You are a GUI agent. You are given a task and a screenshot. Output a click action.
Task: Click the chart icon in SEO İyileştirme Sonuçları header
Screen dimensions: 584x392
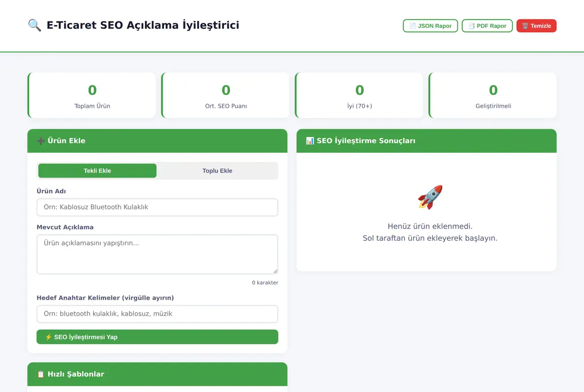(x=310, y=141)
